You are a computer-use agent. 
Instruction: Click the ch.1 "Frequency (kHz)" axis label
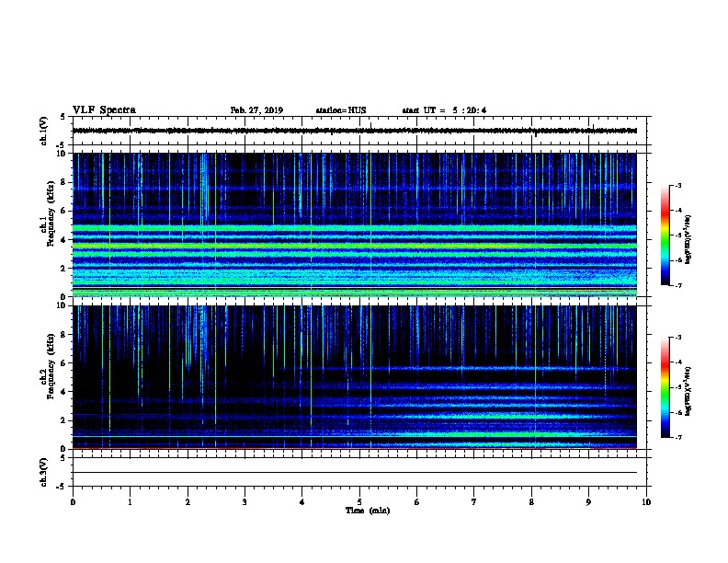(51, 214)
